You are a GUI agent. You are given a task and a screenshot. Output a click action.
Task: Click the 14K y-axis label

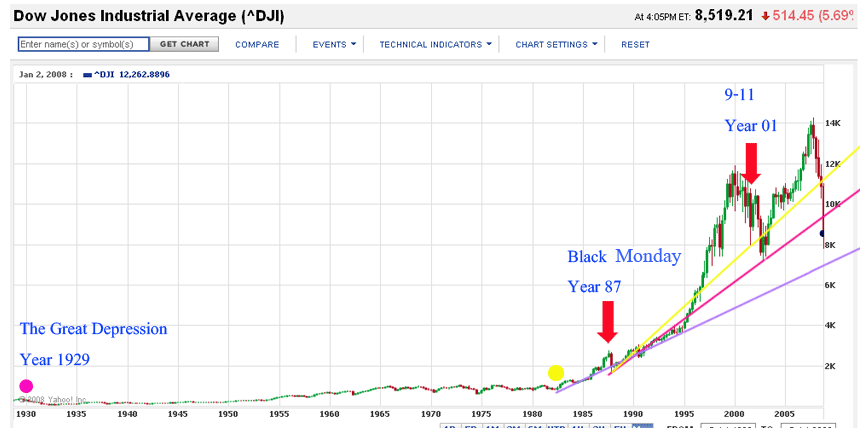(832, 124)
